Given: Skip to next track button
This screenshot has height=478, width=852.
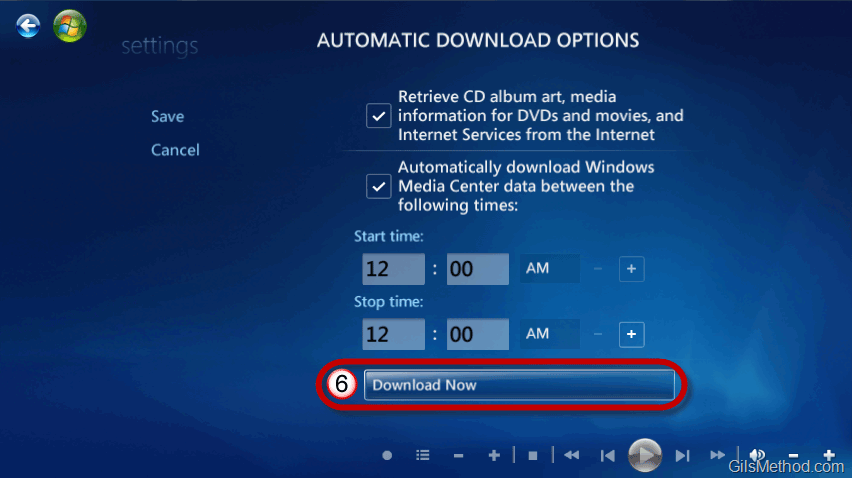Looking at the screenshot, I should point(682,455).
